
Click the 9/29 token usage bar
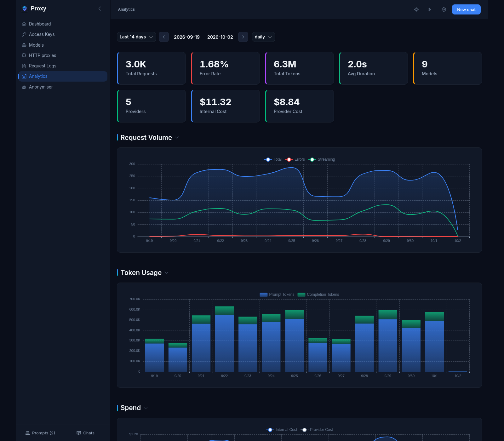tap(388, 341)
